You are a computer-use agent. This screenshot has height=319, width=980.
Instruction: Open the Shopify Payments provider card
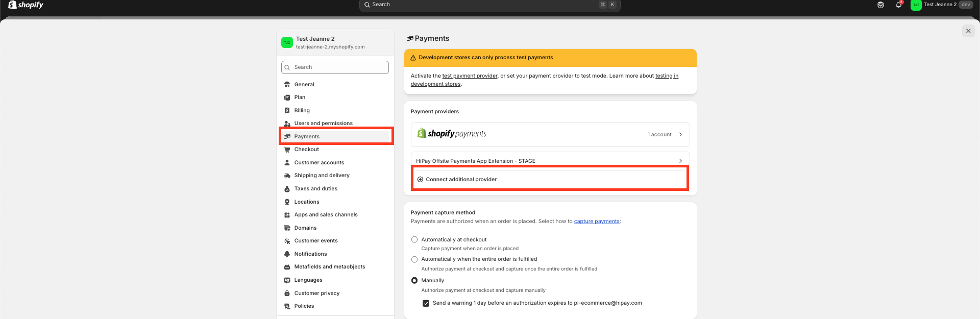[550, 135]
